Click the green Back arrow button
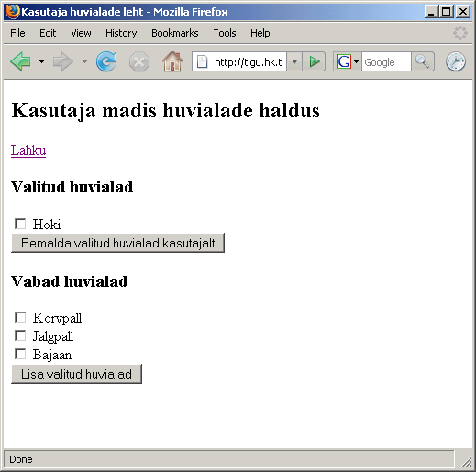Image resolution: width=476 pixels, height=472 pixels. pyautogui.click(x=21, y=61)
